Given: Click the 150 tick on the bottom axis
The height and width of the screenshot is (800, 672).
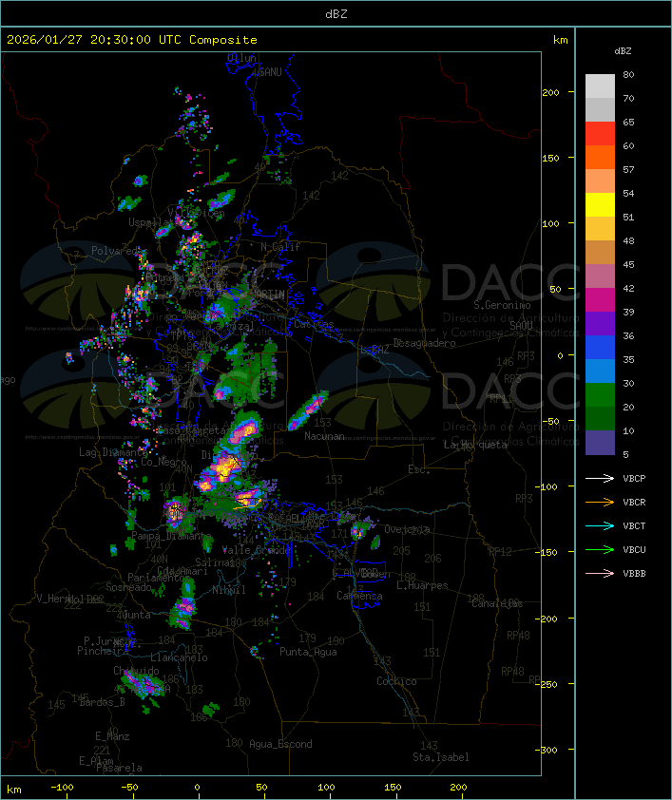Looking at the screenshot, I should pos(393,788).
